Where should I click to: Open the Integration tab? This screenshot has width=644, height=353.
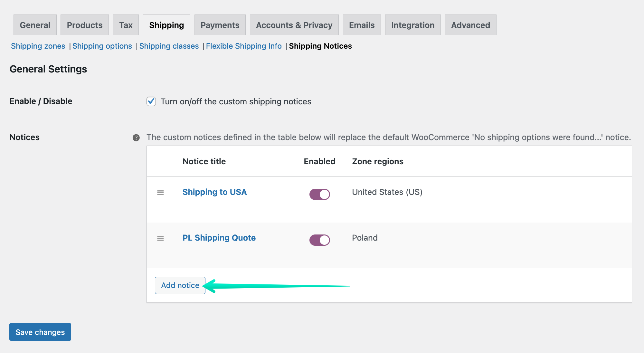click(413, 25)
